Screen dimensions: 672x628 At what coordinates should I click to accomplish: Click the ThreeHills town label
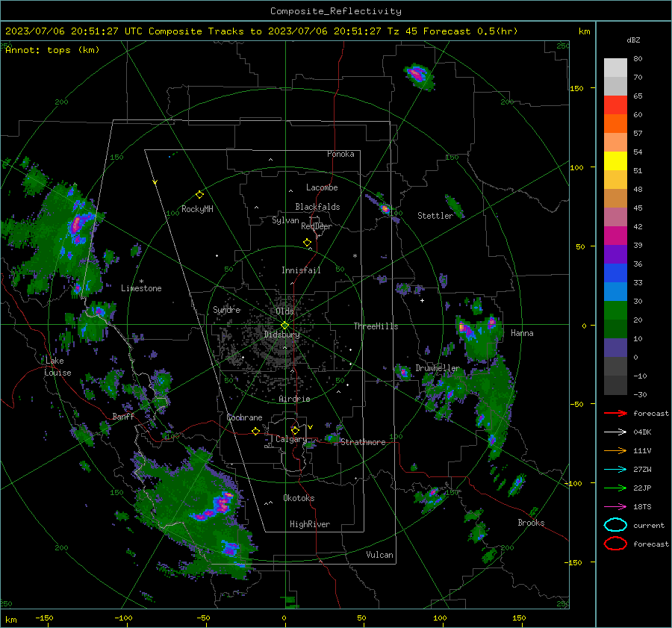[x=376, y=326]
